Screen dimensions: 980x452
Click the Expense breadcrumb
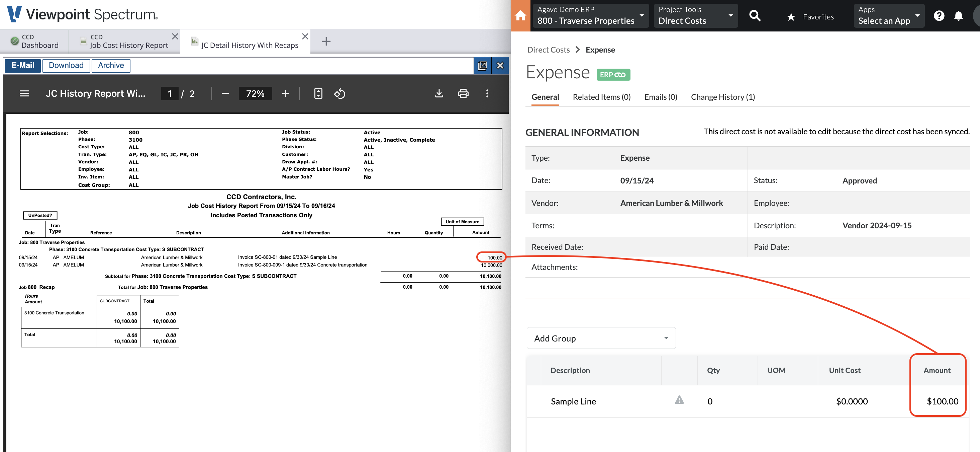[600, 50]
